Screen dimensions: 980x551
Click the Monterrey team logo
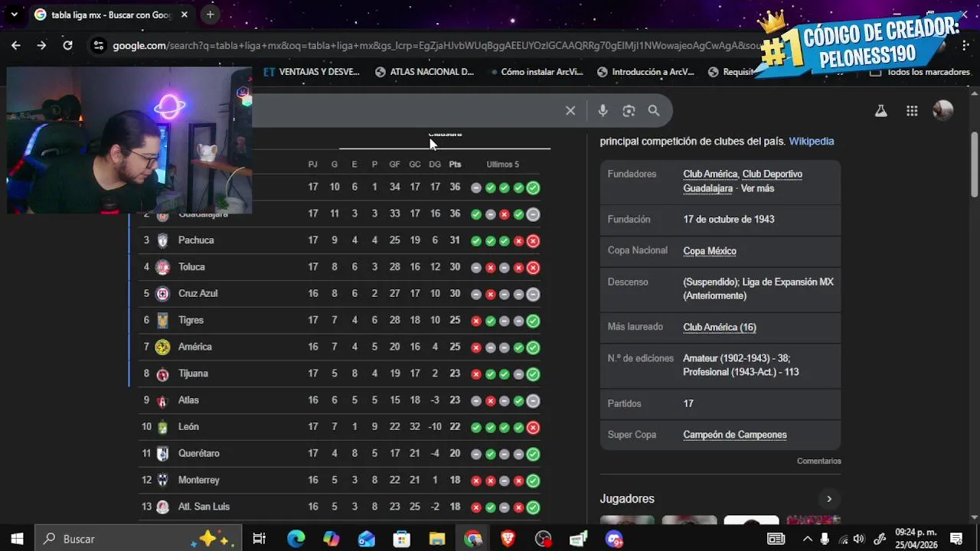click(x=162, y=481)
